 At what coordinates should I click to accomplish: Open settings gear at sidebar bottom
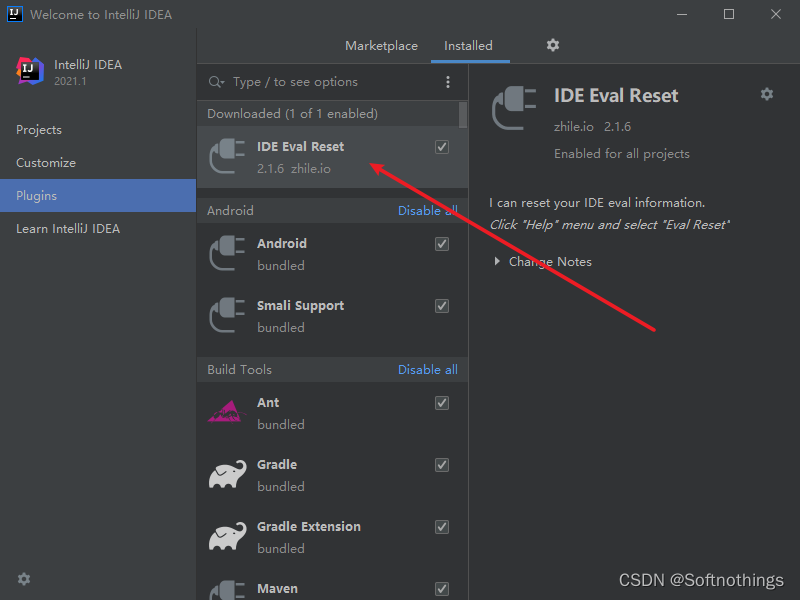[24, 579]
